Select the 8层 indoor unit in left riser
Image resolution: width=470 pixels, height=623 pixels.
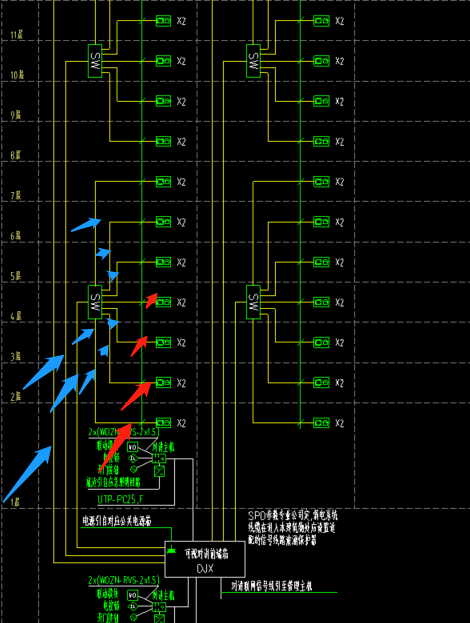[x=163, y=141]
